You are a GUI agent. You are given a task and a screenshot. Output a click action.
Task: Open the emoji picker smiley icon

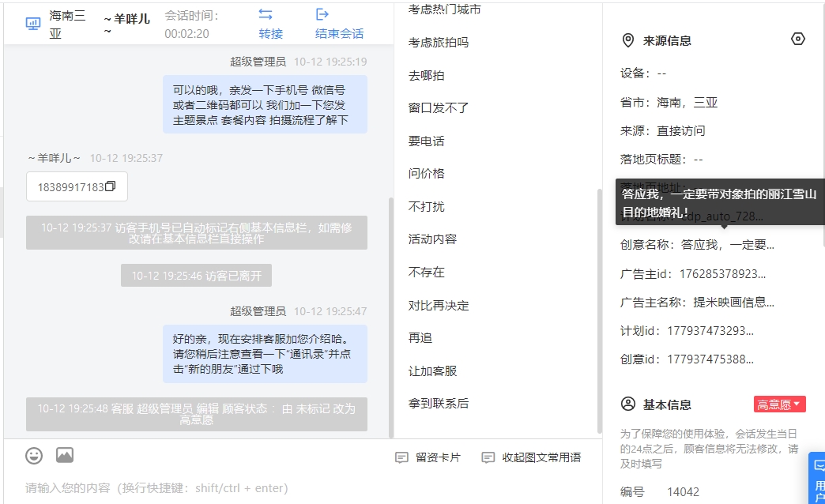(x=34, y=456)
